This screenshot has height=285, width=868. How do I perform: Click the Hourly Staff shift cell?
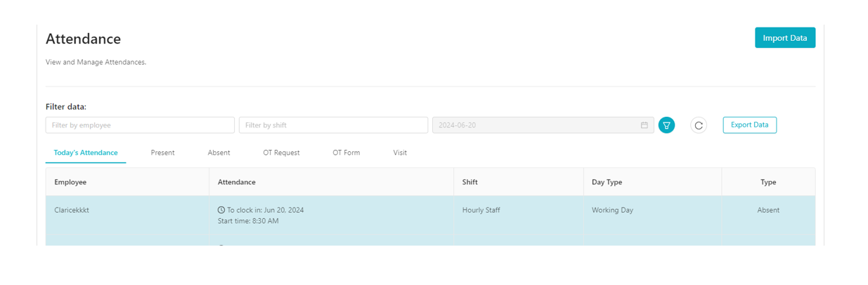(481, 210)
